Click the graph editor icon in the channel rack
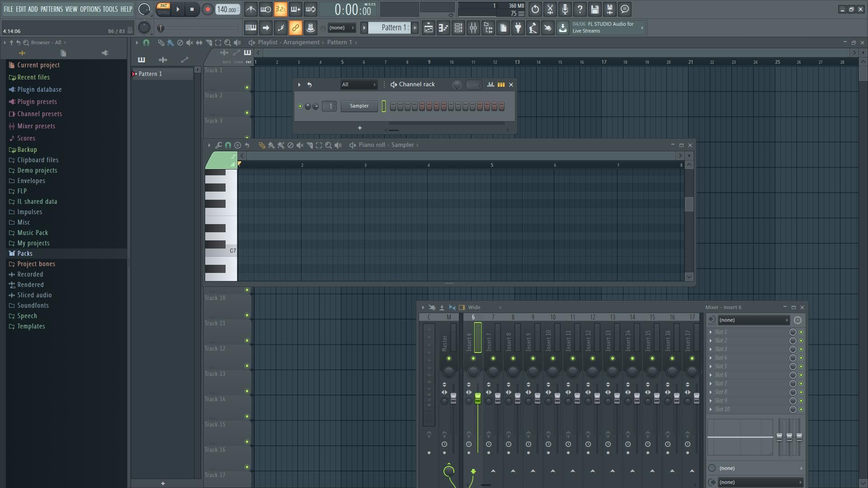 point(491,84)
